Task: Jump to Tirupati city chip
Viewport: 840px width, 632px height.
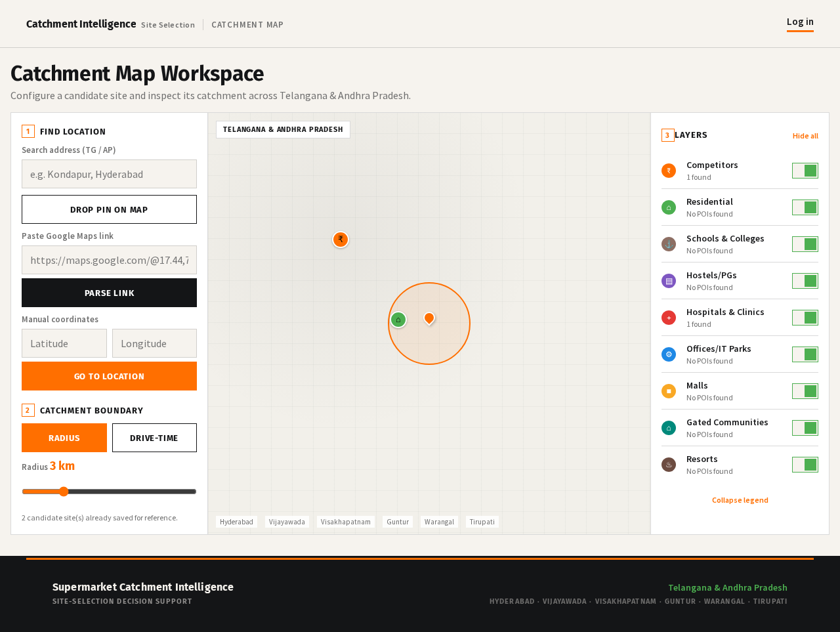Action: (x=482, y=522)
